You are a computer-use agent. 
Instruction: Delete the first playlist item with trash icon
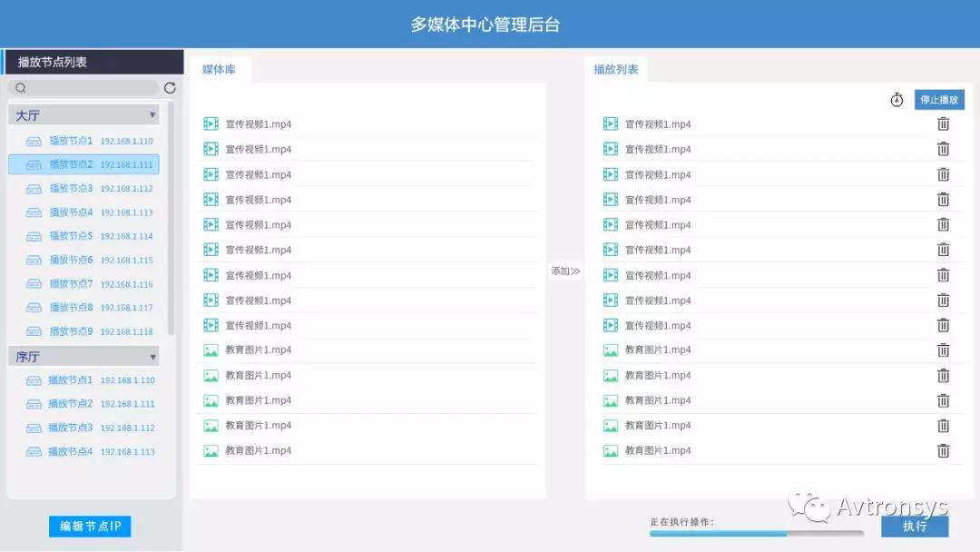943,124
